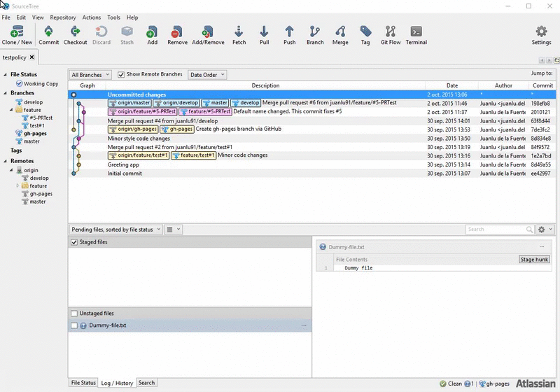Select the Uncommitted changes row
Image resolution: width=560 pixels, height=392 pixels.
(x=311, y=94)
